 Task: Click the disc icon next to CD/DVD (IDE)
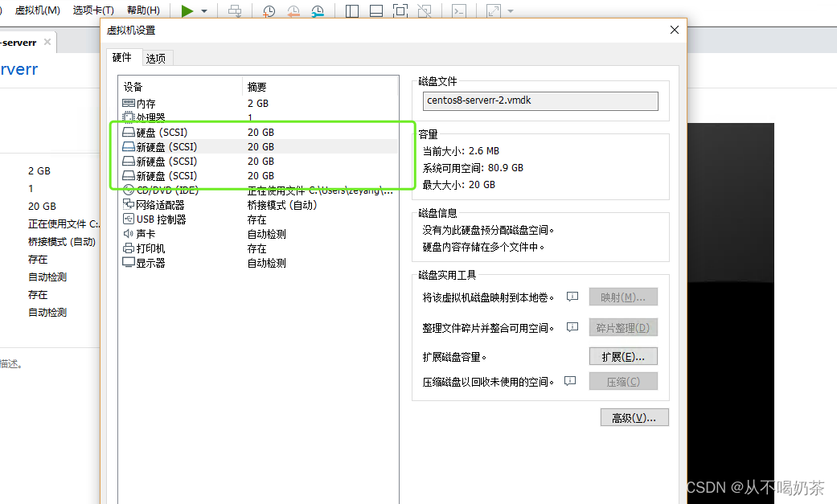[x=129, y=190]
